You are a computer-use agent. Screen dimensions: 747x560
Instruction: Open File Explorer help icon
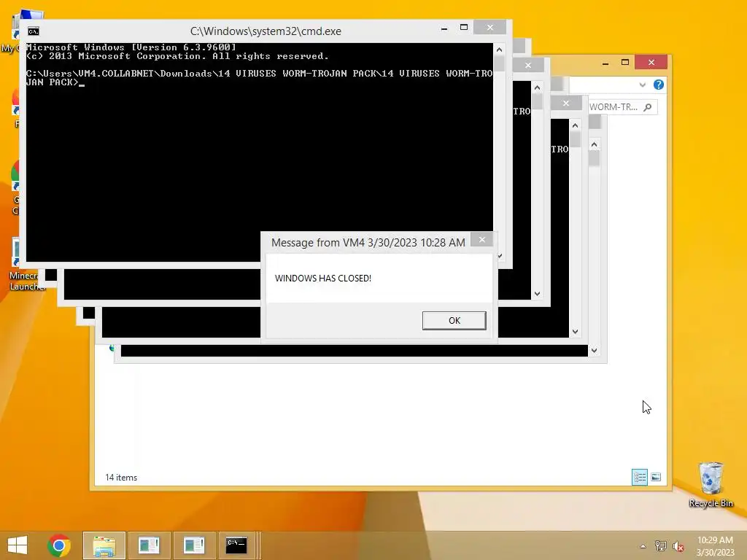pos(659,85)
